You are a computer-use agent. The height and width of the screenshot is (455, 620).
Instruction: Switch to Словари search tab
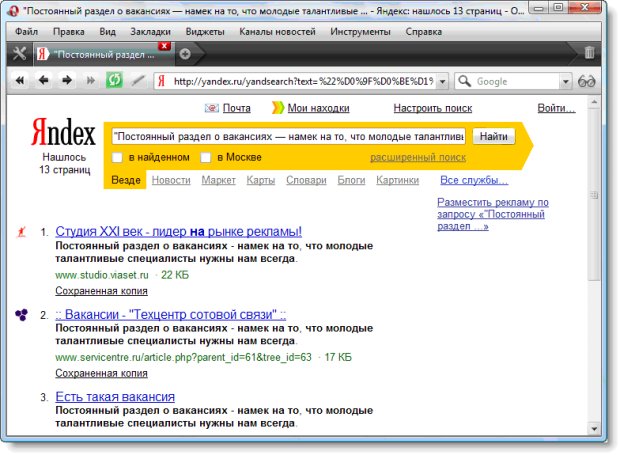click(306, 180)
